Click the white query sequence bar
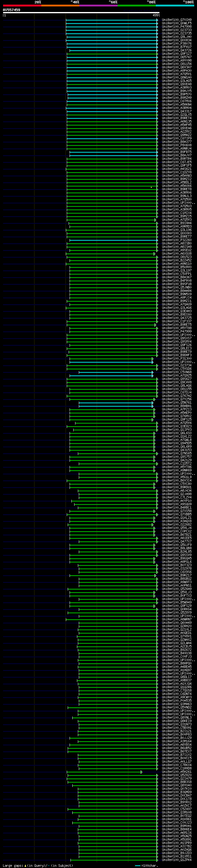The height and width of the screenshot is (868, 197). [x=81, y=12]
